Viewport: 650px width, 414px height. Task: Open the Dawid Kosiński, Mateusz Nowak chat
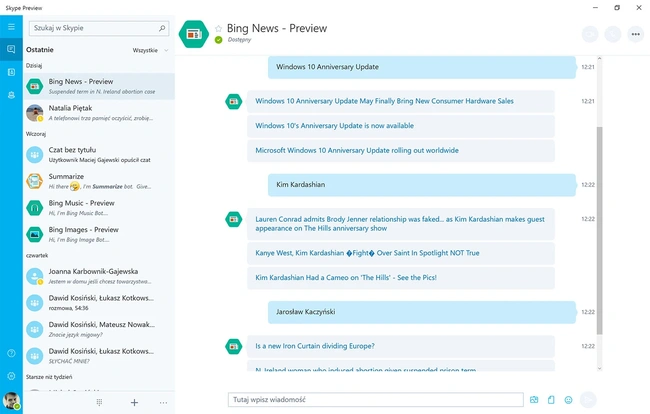[99, 329]
